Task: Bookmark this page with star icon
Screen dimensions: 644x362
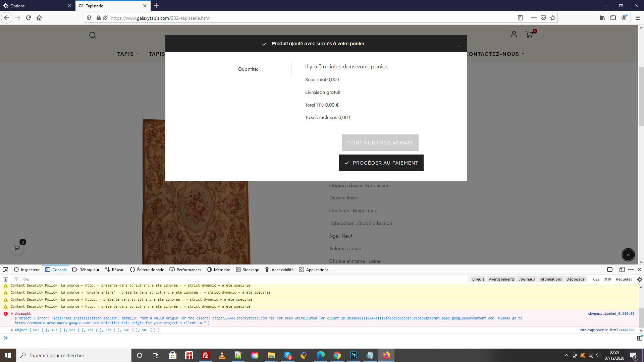Action: click(x=553, y=18)
